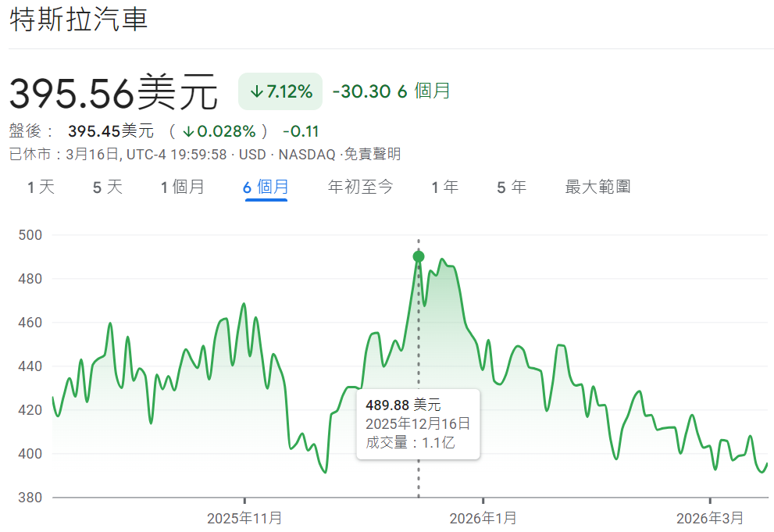Click the 489.88 美元 tooltip box
Image resolution: width=774 pixels, height=532 pixels.
(419, 423)
